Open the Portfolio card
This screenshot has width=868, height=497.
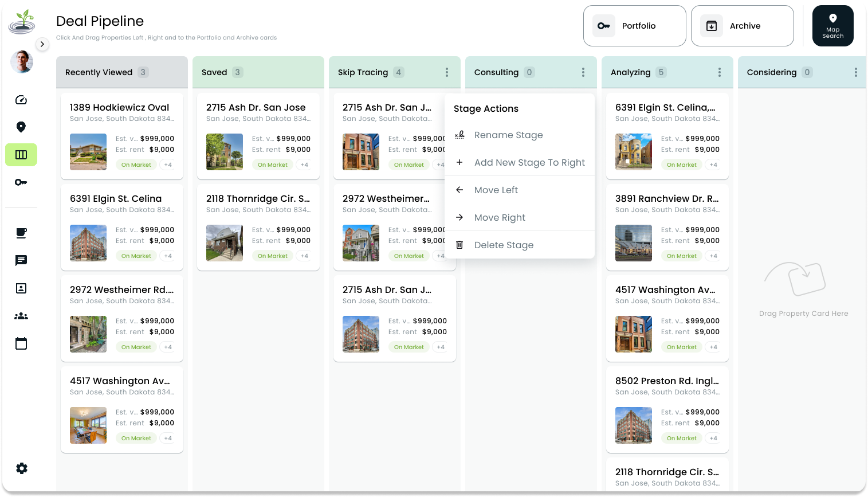pos(635,26)
